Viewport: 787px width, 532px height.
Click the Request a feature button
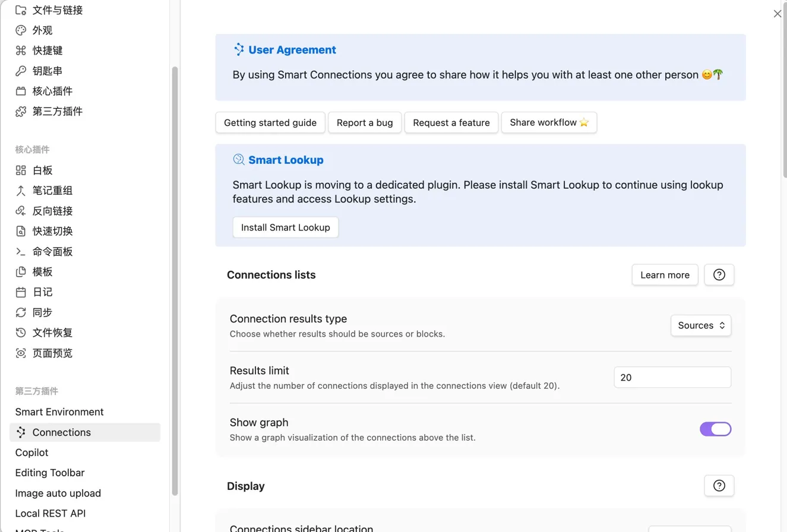tap(451, 122)
